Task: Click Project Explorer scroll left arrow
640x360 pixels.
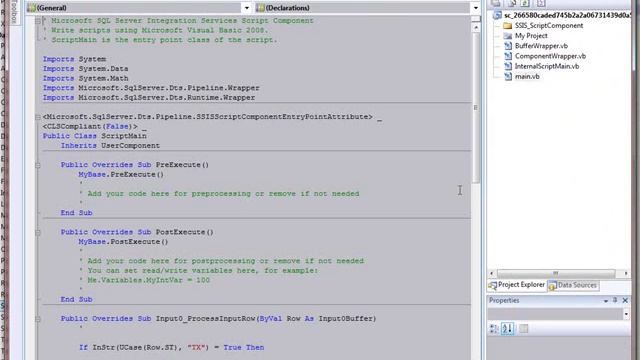Action: coord(491,273)
